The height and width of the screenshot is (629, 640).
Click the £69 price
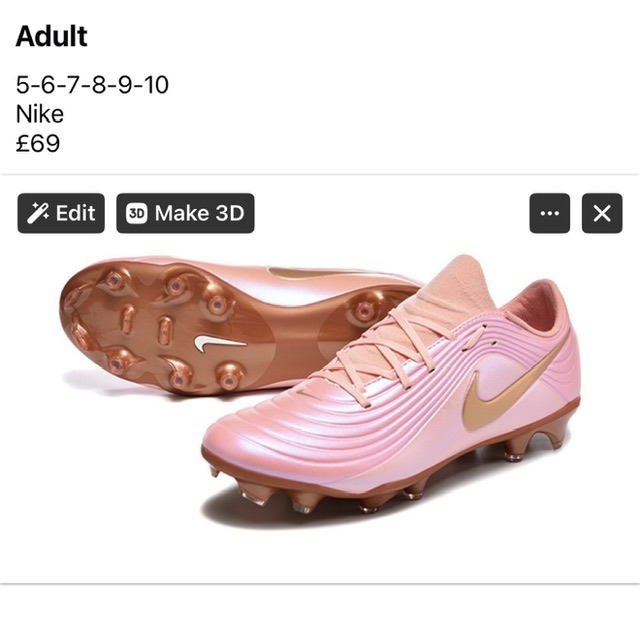(x=38, y=143)
